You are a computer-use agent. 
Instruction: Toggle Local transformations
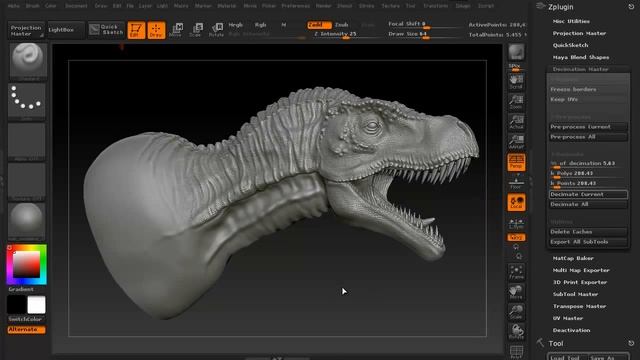pos(516,202)
